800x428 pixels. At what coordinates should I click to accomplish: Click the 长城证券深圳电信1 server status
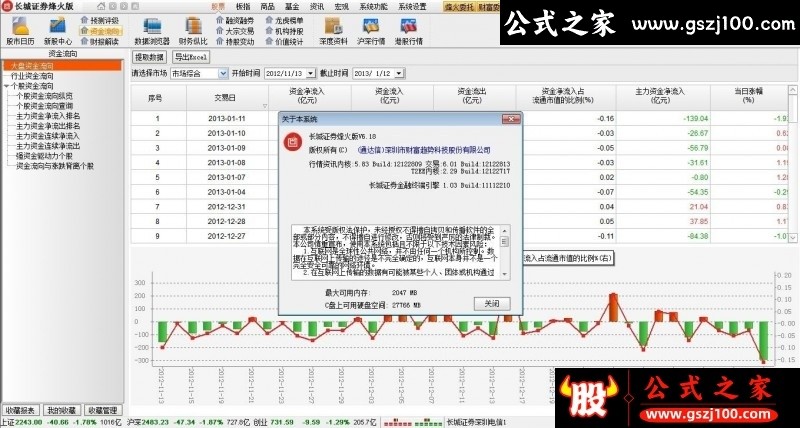pos(477,422)
